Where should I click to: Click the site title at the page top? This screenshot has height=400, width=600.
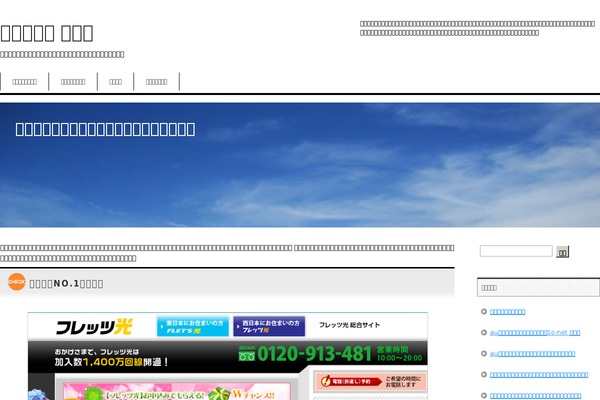point(47,33)
